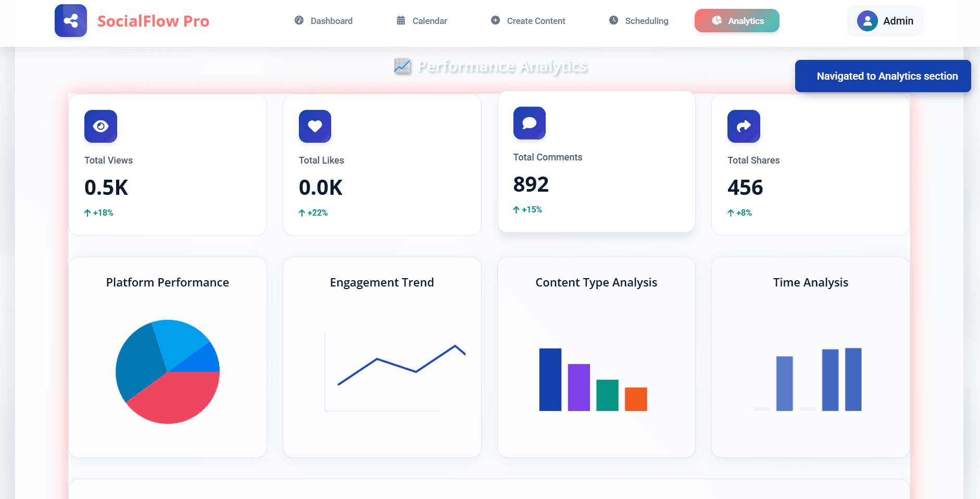Click the Admin avatar icon

tap(868, 21)
